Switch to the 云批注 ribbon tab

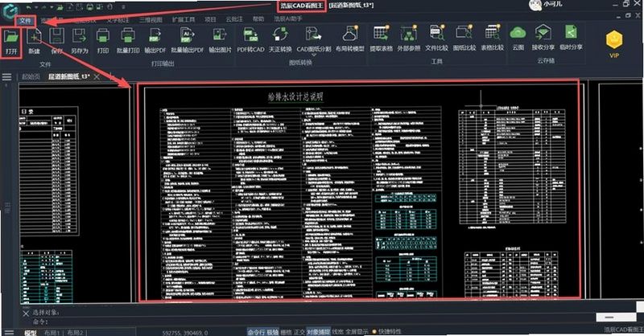(x=234, y=19)
